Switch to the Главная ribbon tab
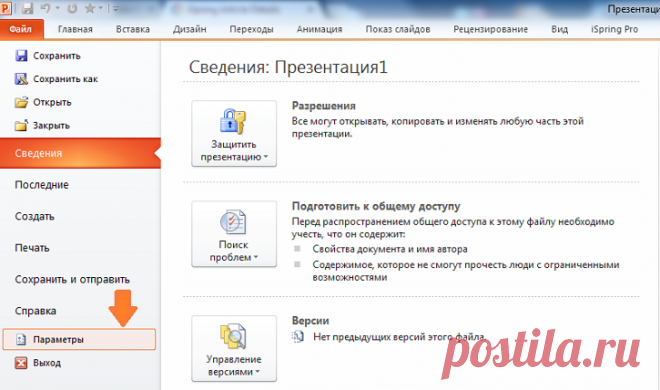The image size is (660, 390). [75, 29]
